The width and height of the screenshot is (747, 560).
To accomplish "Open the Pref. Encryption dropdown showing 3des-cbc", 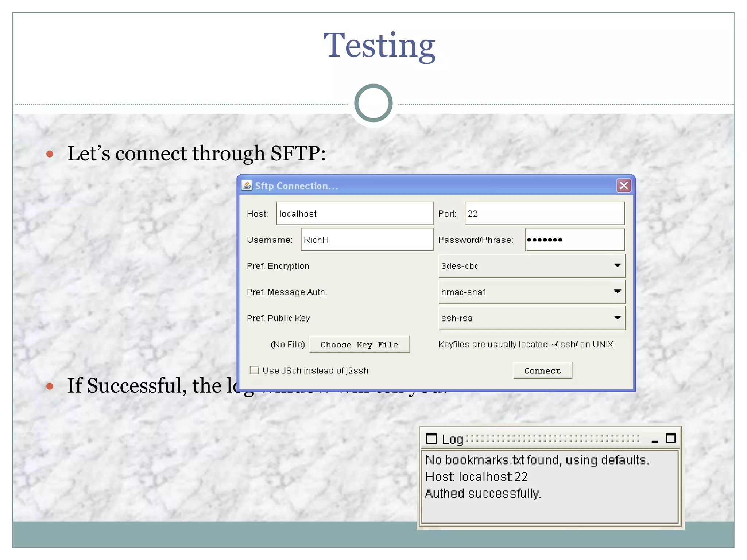I will 531,266.
